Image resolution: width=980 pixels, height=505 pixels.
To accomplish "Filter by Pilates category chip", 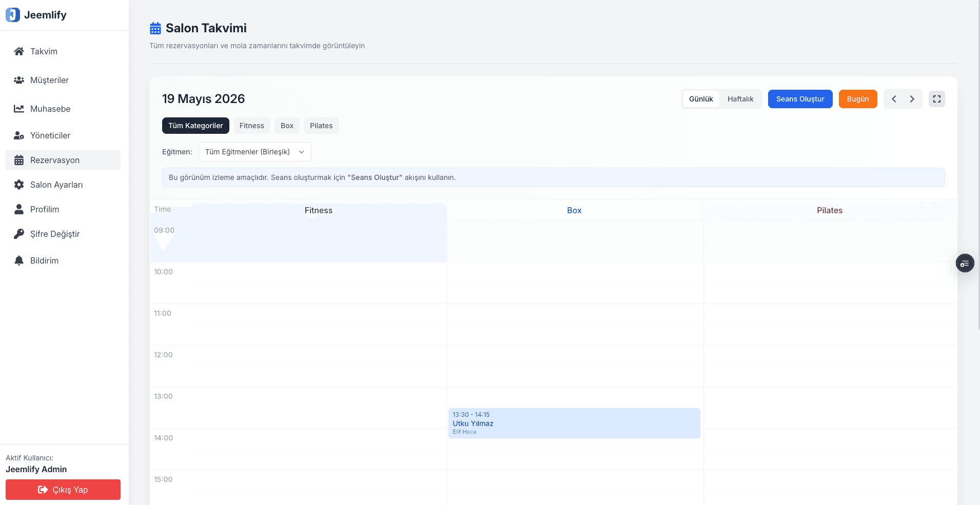I will 321,126.
